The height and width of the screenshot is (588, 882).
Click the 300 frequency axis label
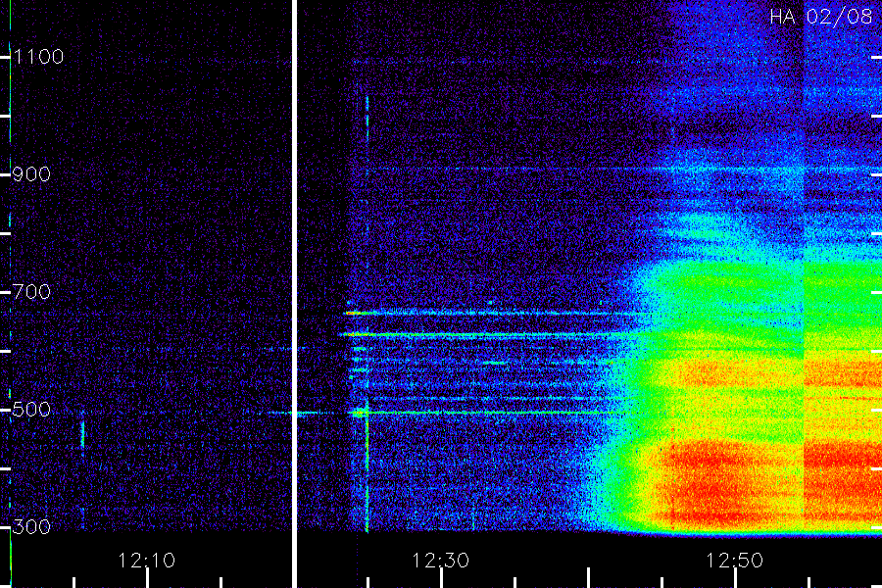(x=31, y=526)
